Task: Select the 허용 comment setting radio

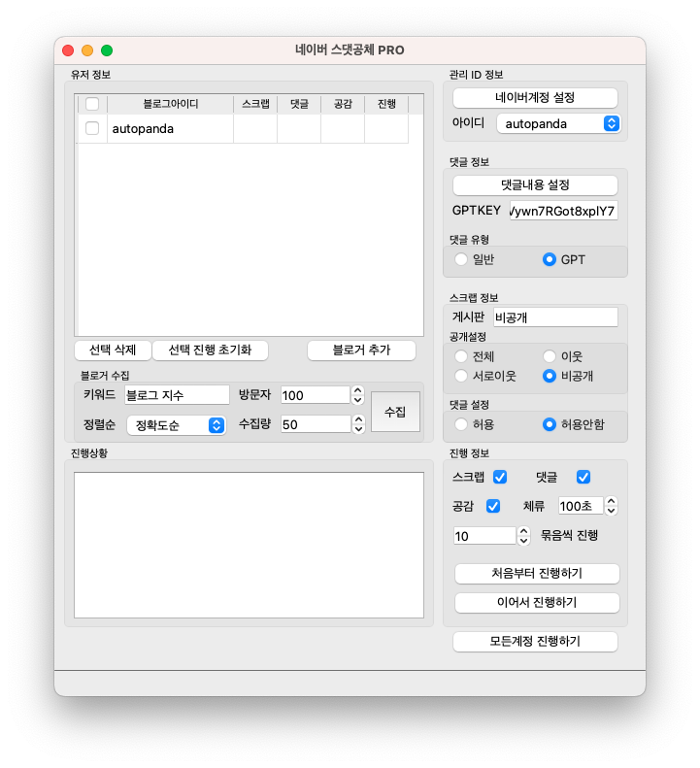Action: [x=461, y=424]
